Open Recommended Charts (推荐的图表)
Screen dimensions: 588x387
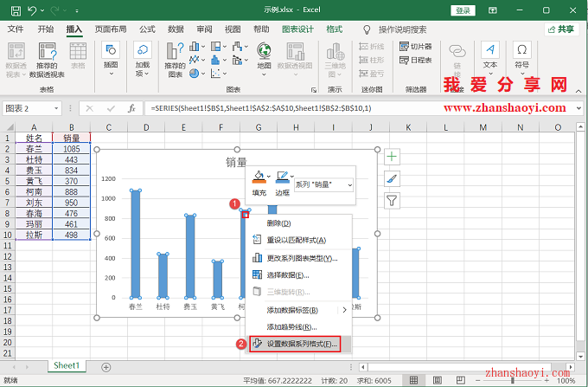[x=176, y=60]
